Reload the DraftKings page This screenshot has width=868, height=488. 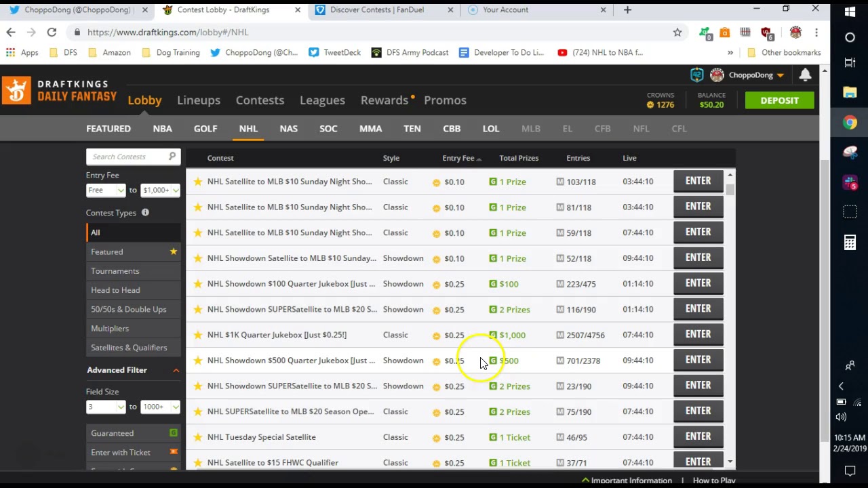52,33
